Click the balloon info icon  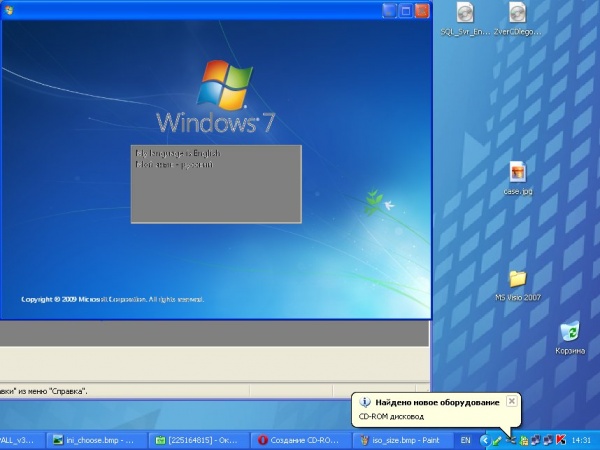[x=365, y=403]
